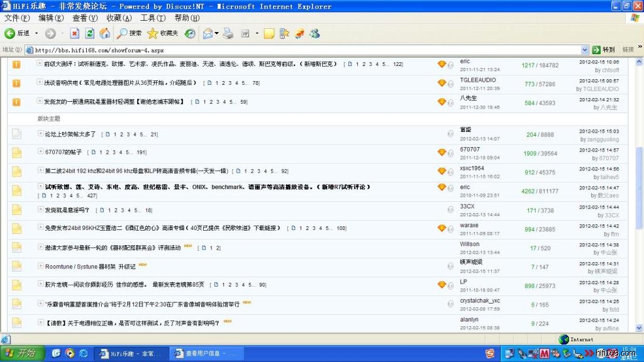Open the 工具(T) menu
The image size is (644, 362).
click(153, 18)
